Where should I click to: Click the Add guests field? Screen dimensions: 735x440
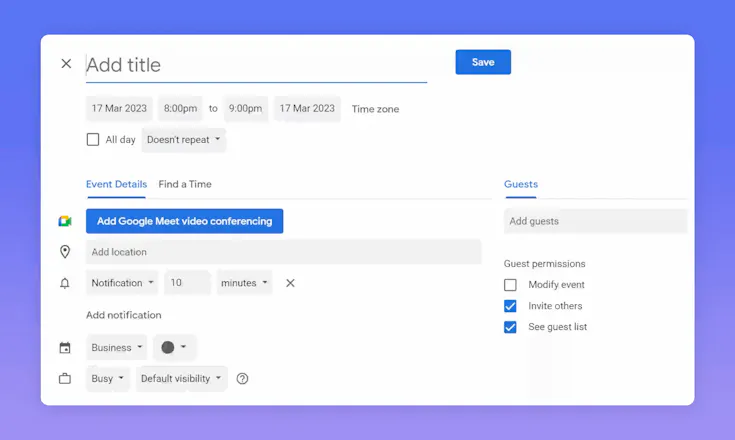tap(595, 221)
